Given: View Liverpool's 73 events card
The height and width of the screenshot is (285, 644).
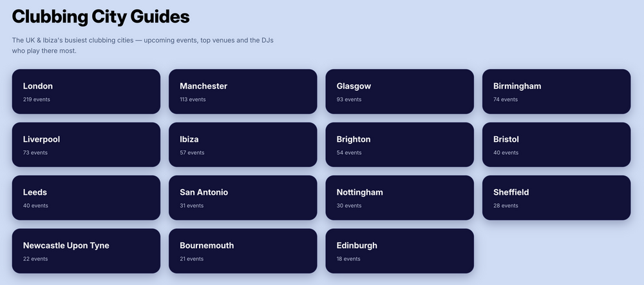Looking at the screenshot, I should 86,144.
